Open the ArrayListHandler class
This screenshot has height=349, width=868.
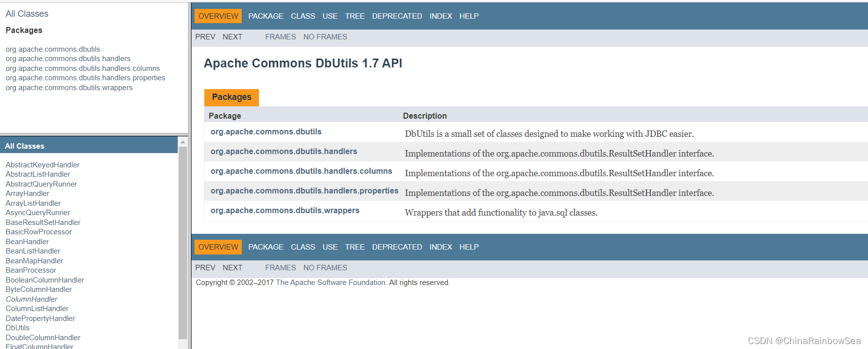[x=33, y=203]
